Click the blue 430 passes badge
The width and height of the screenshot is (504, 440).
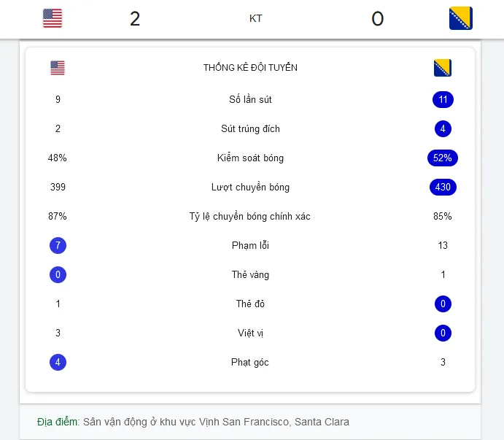(x=443, y=188)
